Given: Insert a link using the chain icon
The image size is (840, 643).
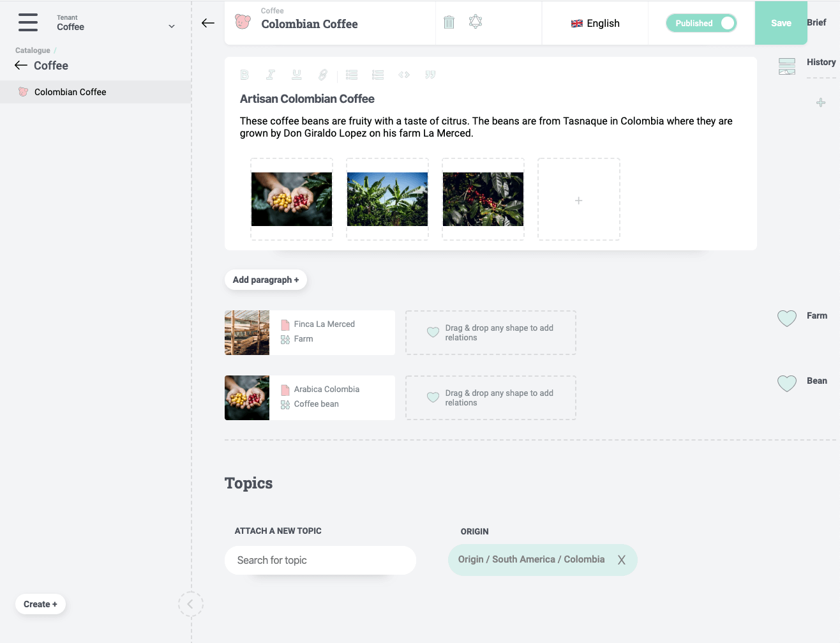Looking at the screenshot, I should (323, 75).
